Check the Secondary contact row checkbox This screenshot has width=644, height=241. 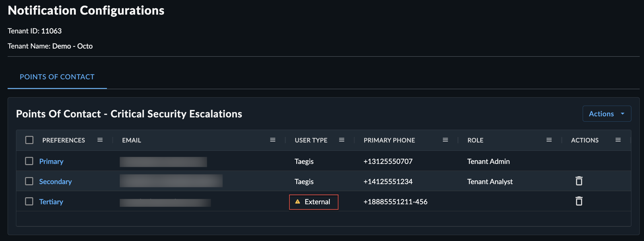tap(29, 181)
